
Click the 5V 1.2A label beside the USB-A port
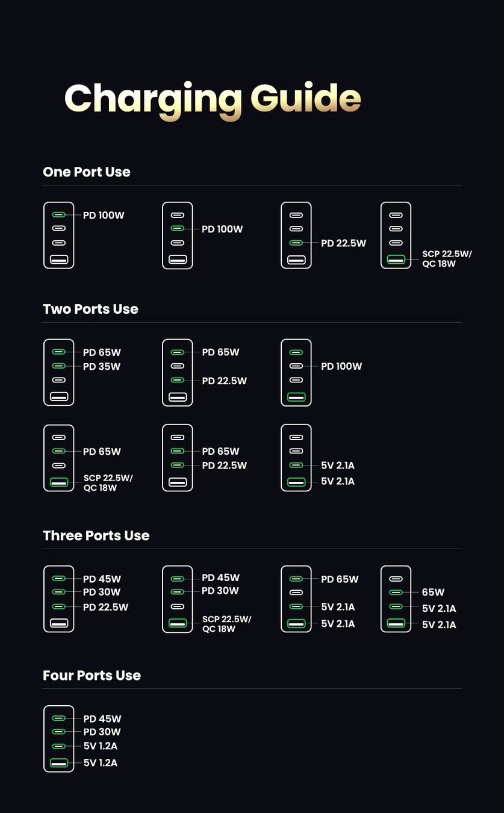[x=101, y=763]
